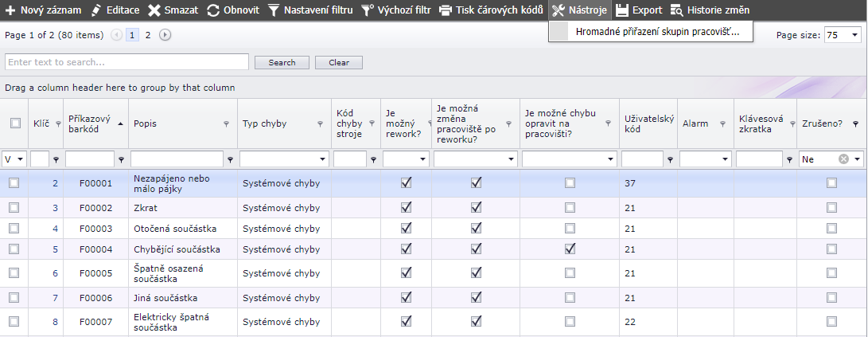The height and width of the screenshot is (337, 868).
Task: Click the search text input field
Action: pos(127,62)
